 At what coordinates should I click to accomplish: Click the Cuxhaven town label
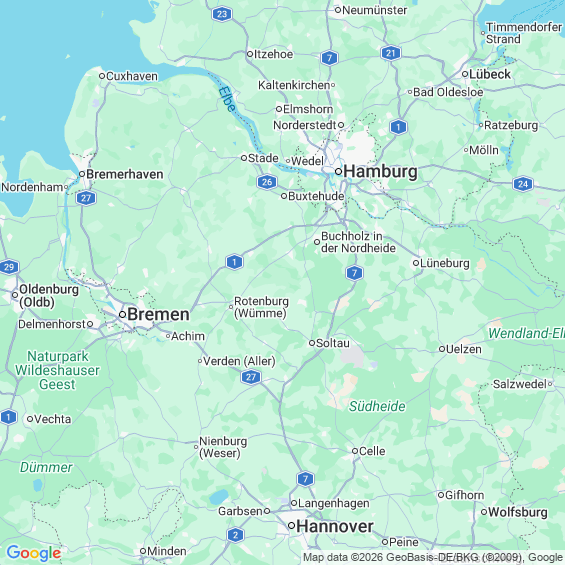tap(132, 76)
